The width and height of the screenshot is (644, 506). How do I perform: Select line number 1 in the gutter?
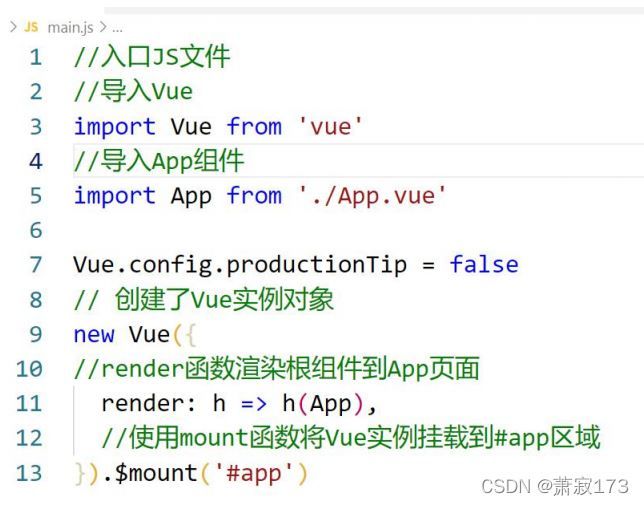click(x=36, y=57)
